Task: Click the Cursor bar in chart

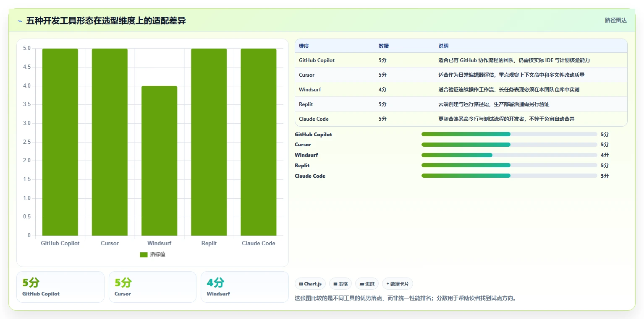Action: (x=110, y=142)
